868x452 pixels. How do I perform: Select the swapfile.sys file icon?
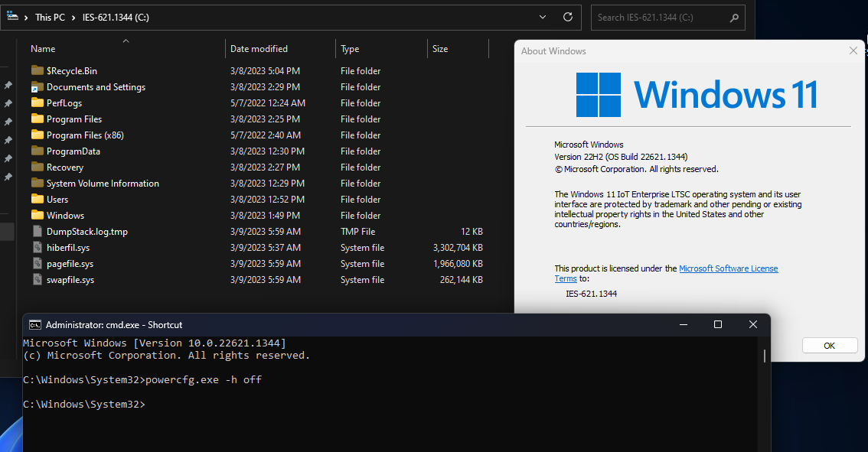click(x=37, y=279)
